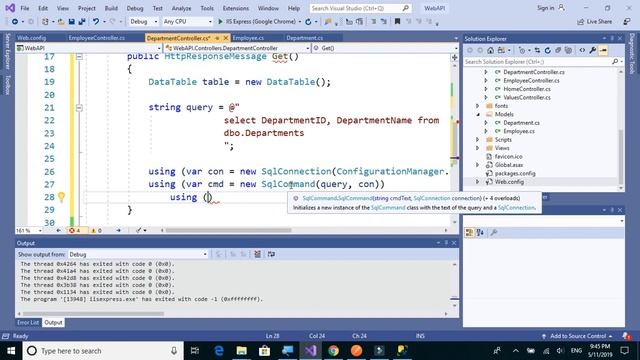640x360 pixels.
Task: Open Google Chrome from taskbar
Action: tap(333, 351)
